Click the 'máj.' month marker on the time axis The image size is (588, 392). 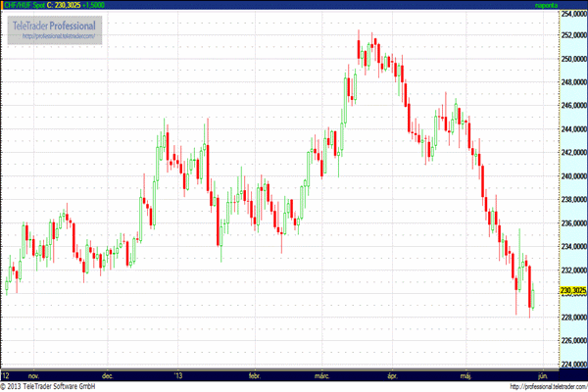[465, 375]
